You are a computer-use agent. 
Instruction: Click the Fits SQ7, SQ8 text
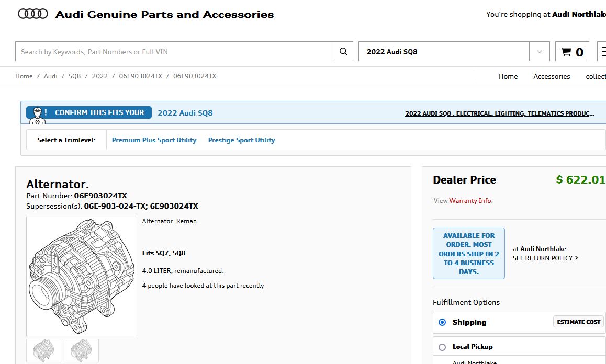[164, 253]
